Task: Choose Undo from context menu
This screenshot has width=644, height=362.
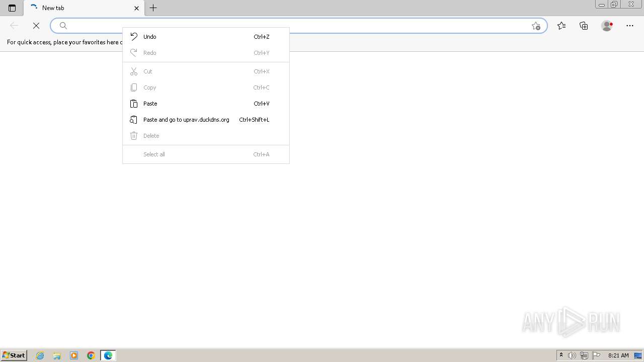Action: click(x=206, y=37)
